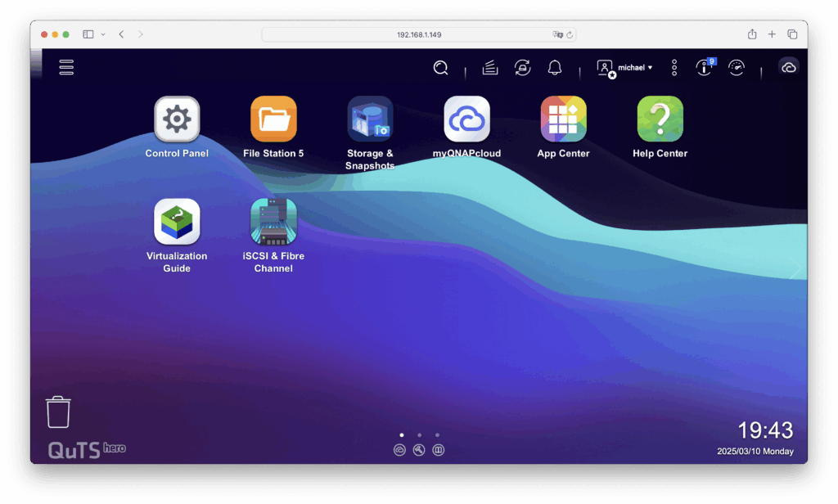The height and width of the screenshot is (504, 838).
Task: Open Storage & Snapshots
Action: tap(370, 119)
